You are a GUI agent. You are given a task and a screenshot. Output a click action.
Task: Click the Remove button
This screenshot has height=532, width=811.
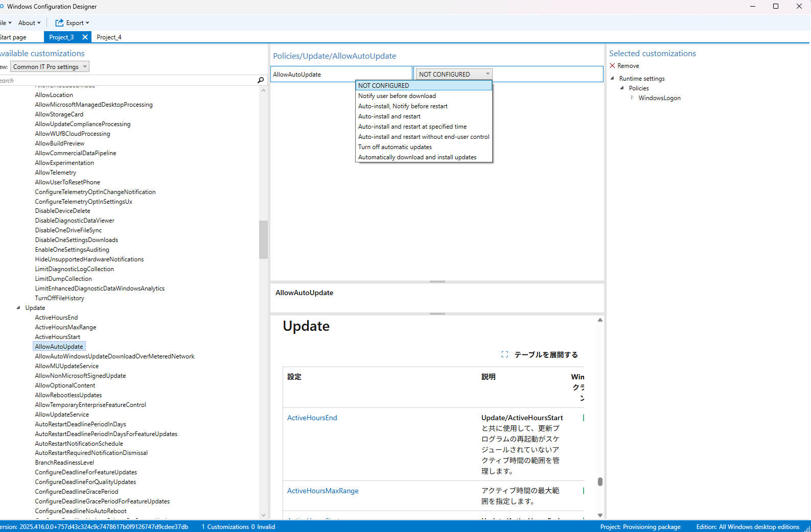tap(624, 66)
